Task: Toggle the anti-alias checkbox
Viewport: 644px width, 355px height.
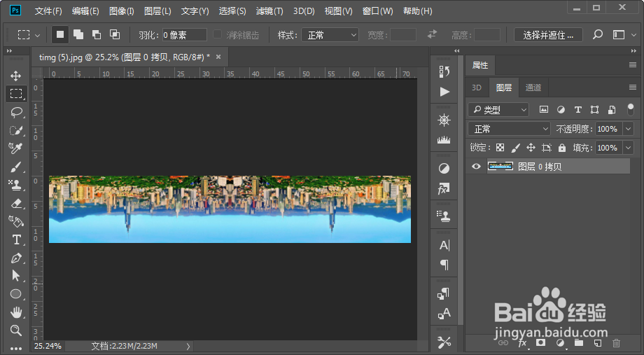Action: point(217,34)
